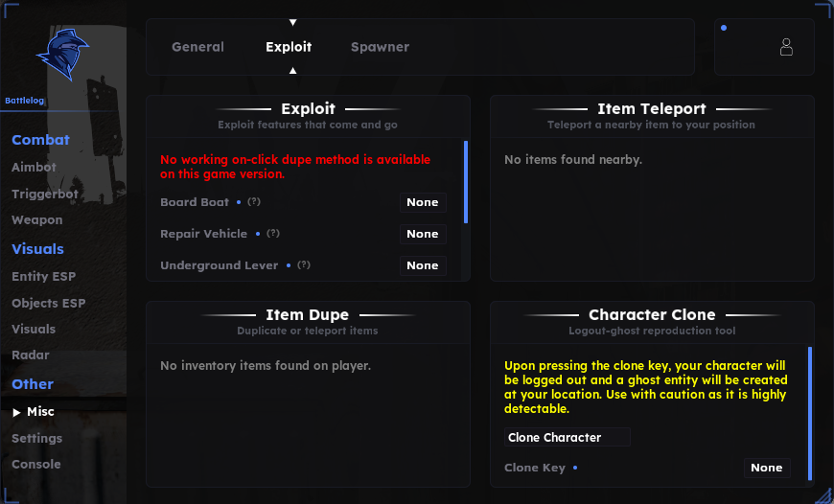The height and width of the screenshot is (504, 834).
Task: Click the Exploit panel blue scrollbar
Action: click(x=466, y=182)
